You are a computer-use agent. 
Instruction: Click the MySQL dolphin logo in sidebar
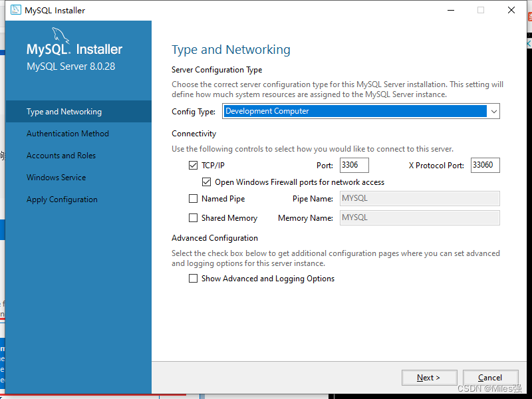click(x=61, y=36)
